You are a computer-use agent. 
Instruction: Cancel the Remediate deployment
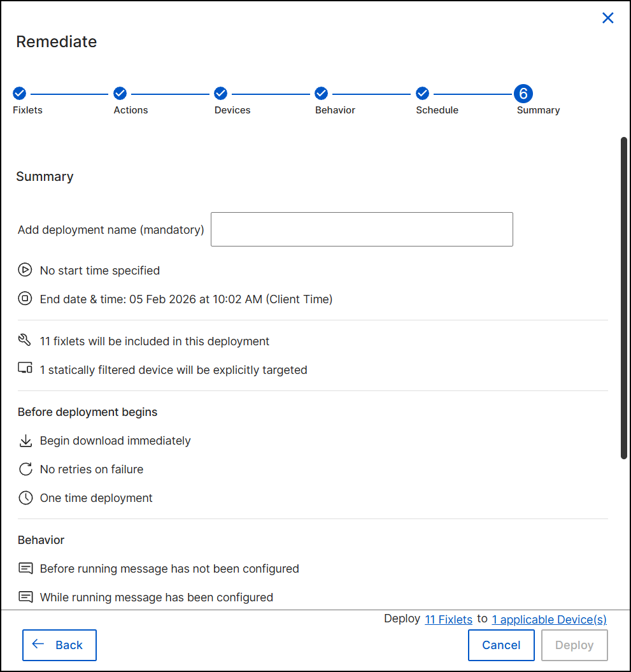[501, 645]
